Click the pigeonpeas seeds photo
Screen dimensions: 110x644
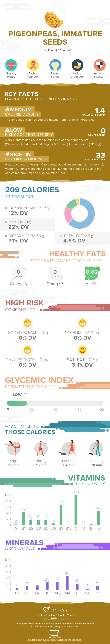click(x=55, y=18)
